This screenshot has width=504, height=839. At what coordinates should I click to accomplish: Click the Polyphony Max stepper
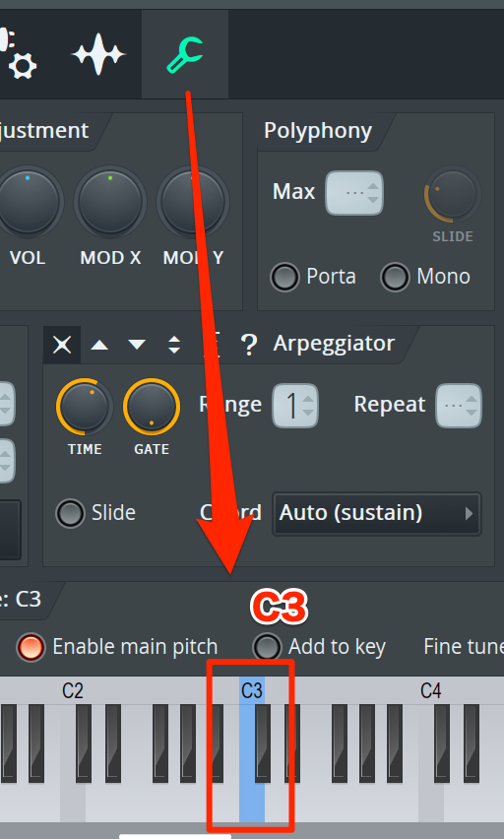click(x=354, y=193)
